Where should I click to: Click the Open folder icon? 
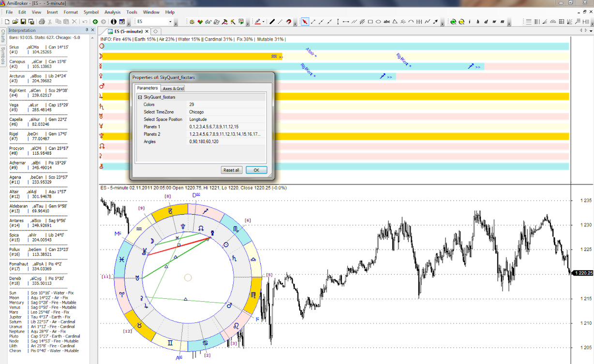point(15,22)
